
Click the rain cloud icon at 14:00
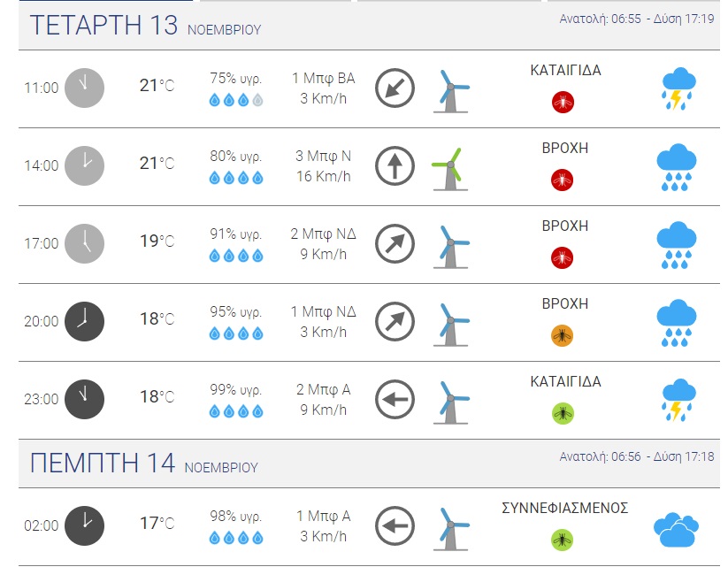point(678,166)
